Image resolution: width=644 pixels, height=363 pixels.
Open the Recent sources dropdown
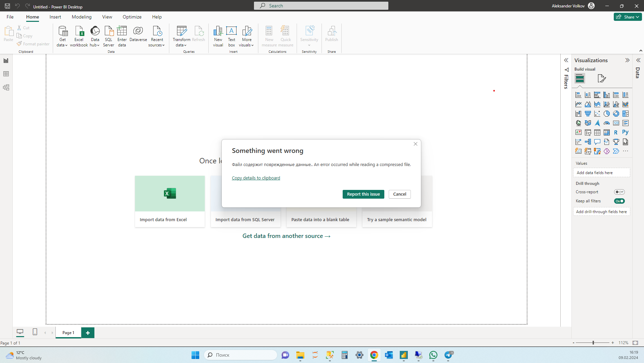tap(157, 42)
